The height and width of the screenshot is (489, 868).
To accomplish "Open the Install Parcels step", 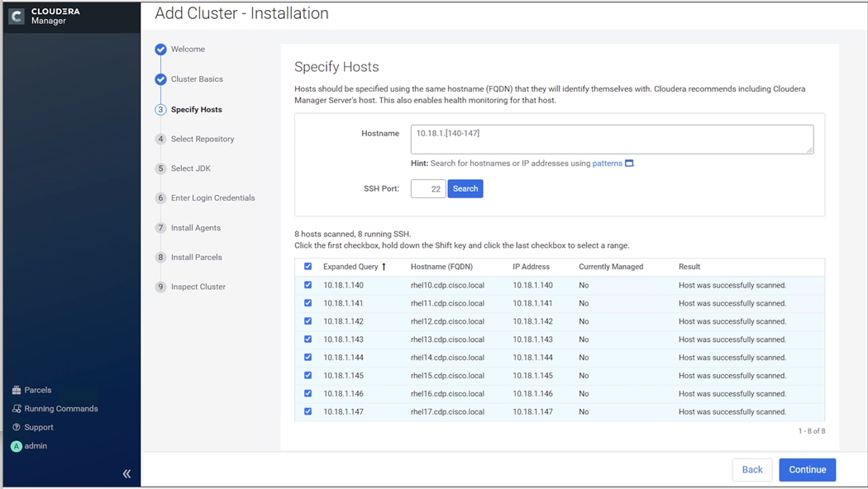I will pos(197,257).
